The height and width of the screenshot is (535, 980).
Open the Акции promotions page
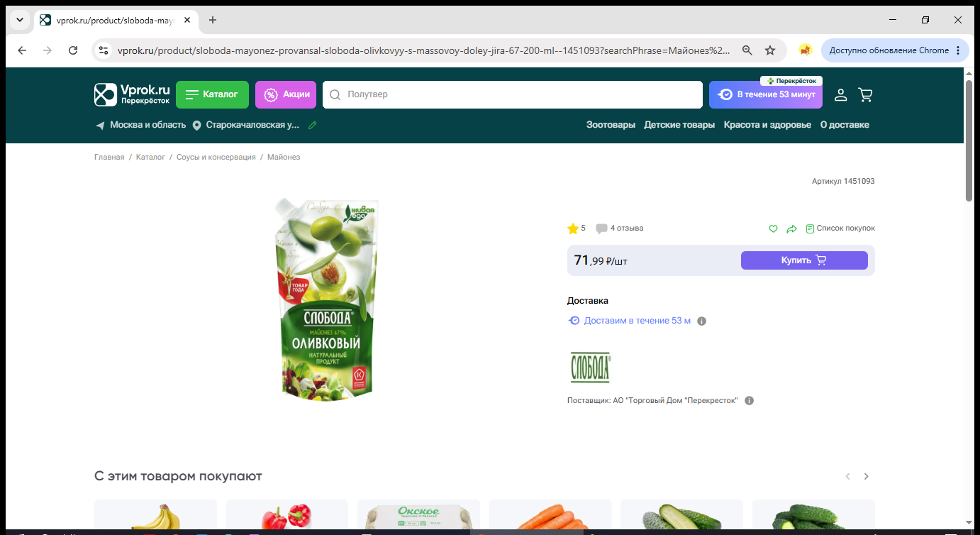pos(286,94)
